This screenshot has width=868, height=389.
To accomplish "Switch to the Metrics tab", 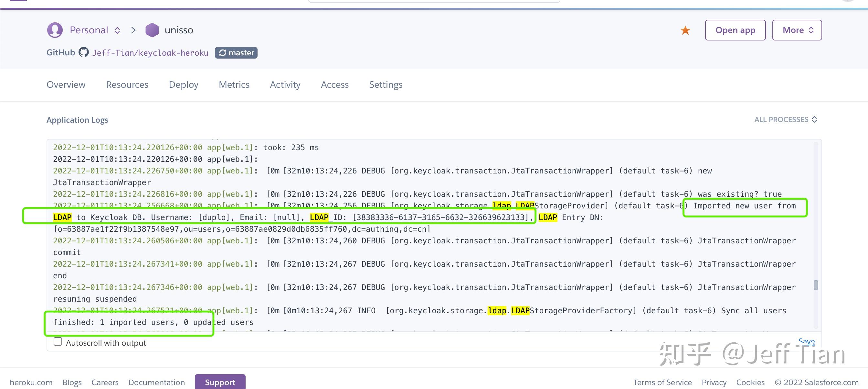I will tap(234, 85).
